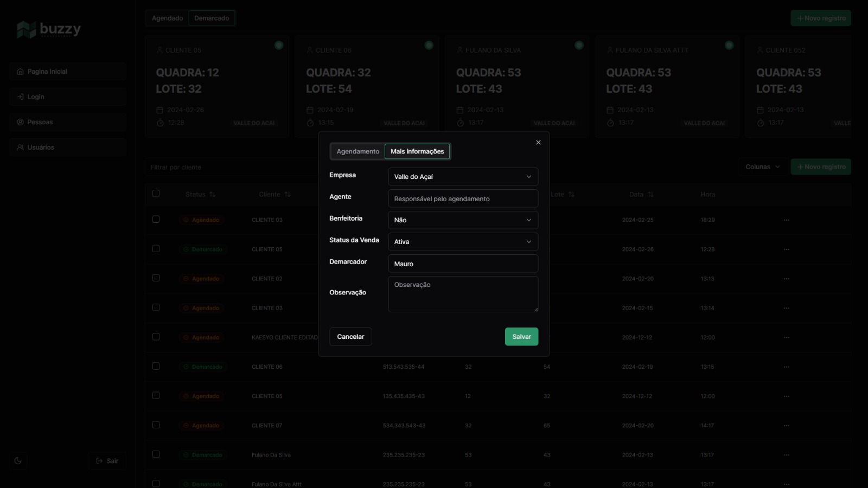Open three-dots menu for 13:15 row

click(787, 367)
